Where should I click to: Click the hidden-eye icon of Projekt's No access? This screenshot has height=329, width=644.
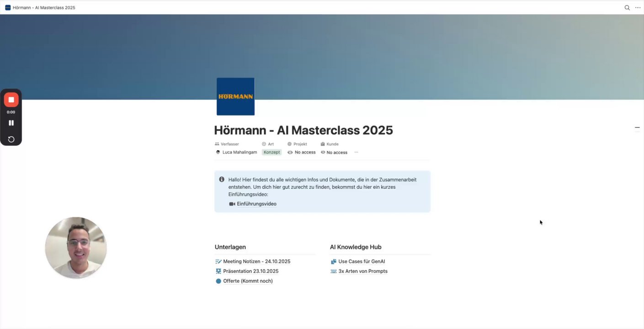click(290, 152)
